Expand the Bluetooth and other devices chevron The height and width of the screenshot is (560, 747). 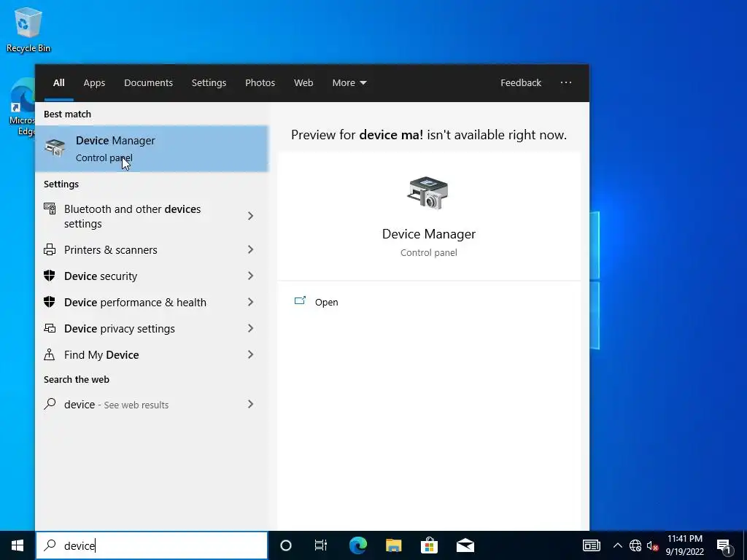(x=251, y=216)
